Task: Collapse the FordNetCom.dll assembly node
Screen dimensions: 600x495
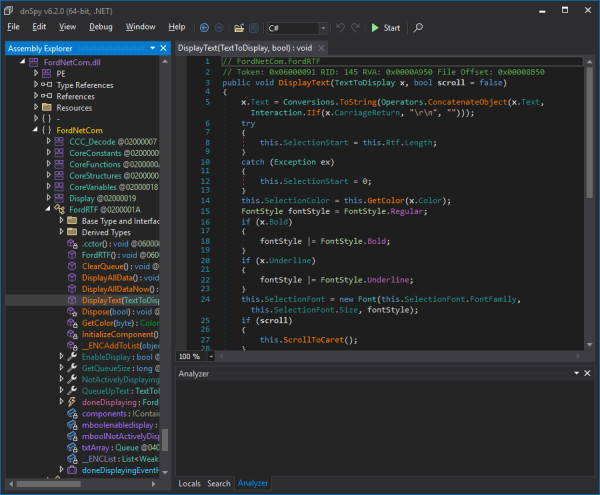Action: click(x=23, y=62)
